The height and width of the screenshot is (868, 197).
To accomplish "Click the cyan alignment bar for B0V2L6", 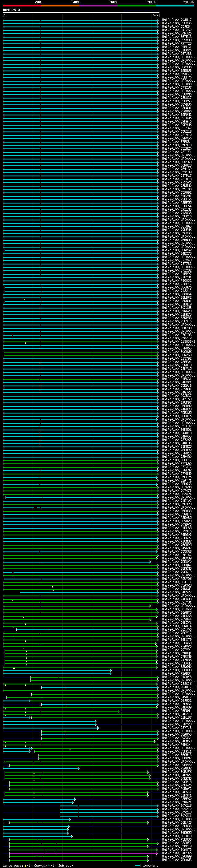I will [108, 806].
